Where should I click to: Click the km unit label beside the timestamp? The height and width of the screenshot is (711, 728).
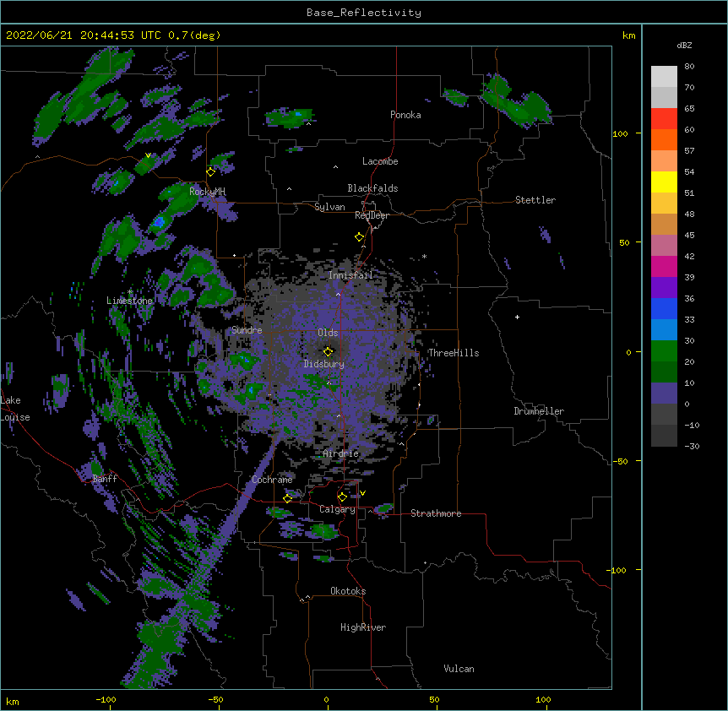(x=628, y=35)
